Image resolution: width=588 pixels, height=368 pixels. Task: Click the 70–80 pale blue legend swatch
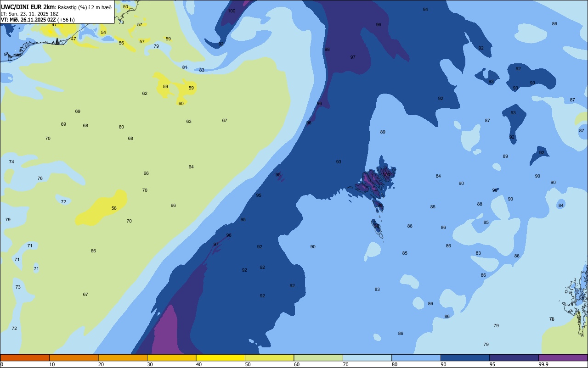point(367,357)
